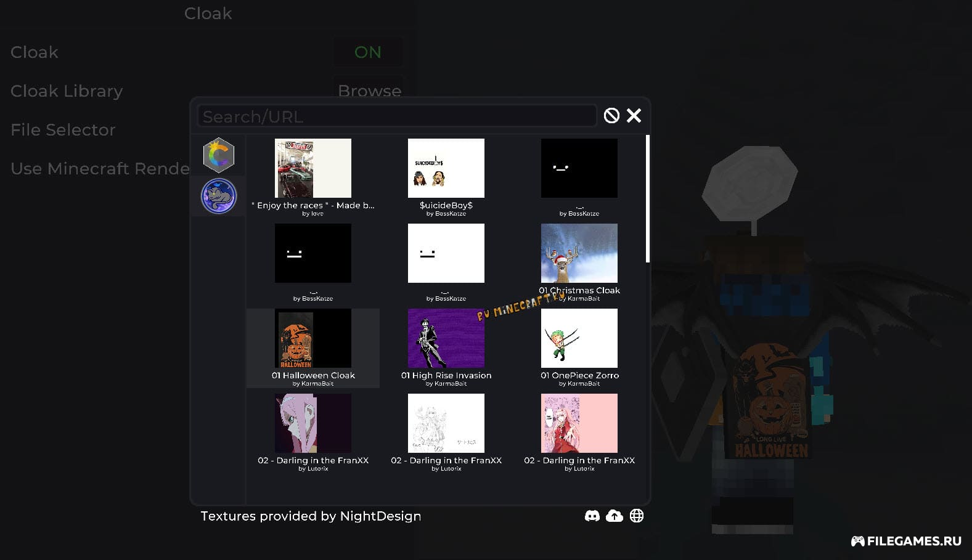Choose the pink-background Darling in the FranXX cloak

[579, 423]
